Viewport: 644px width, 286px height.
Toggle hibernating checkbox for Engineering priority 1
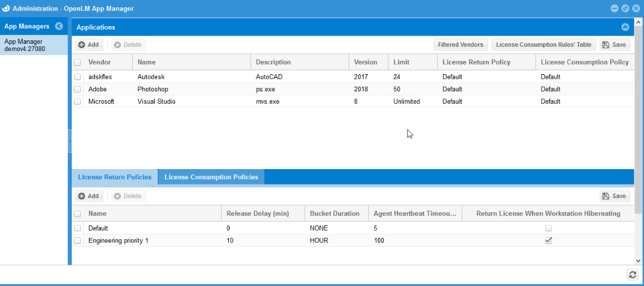(549, 240)
